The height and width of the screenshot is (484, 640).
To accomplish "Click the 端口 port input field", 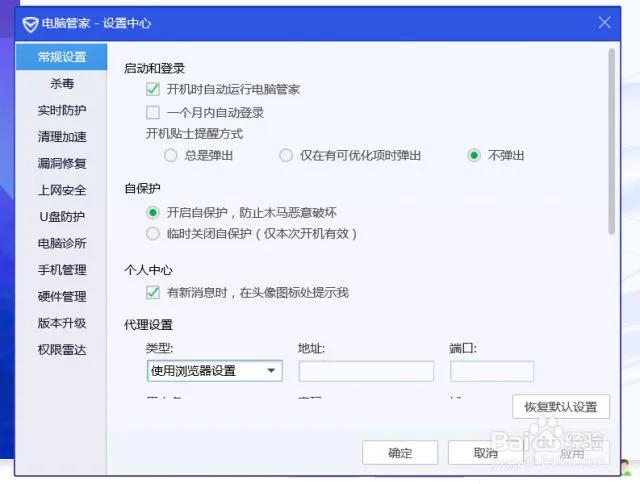I will 492,371.
